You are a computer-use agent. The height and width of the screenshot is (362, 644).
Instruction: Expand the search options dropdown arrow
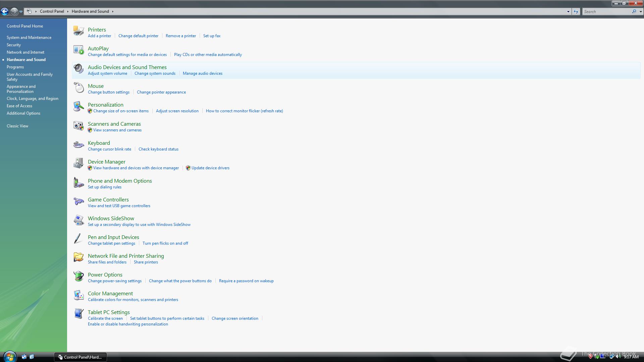(641, 11)
